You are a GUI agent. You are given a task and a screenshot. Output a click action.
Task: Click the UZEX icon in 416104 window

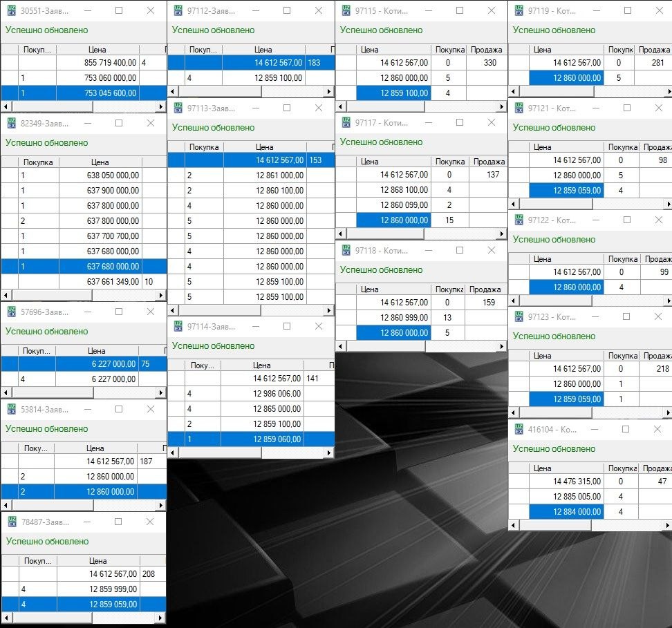[519, 429]
